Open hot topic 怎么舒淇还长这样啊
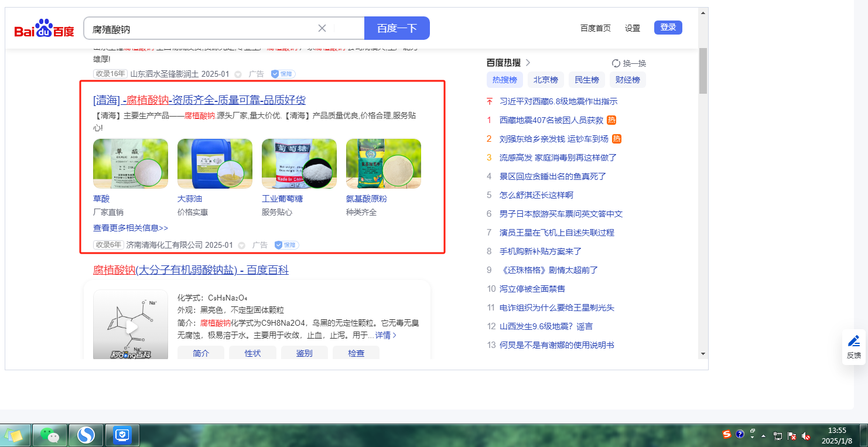 [x=536, y=195]
